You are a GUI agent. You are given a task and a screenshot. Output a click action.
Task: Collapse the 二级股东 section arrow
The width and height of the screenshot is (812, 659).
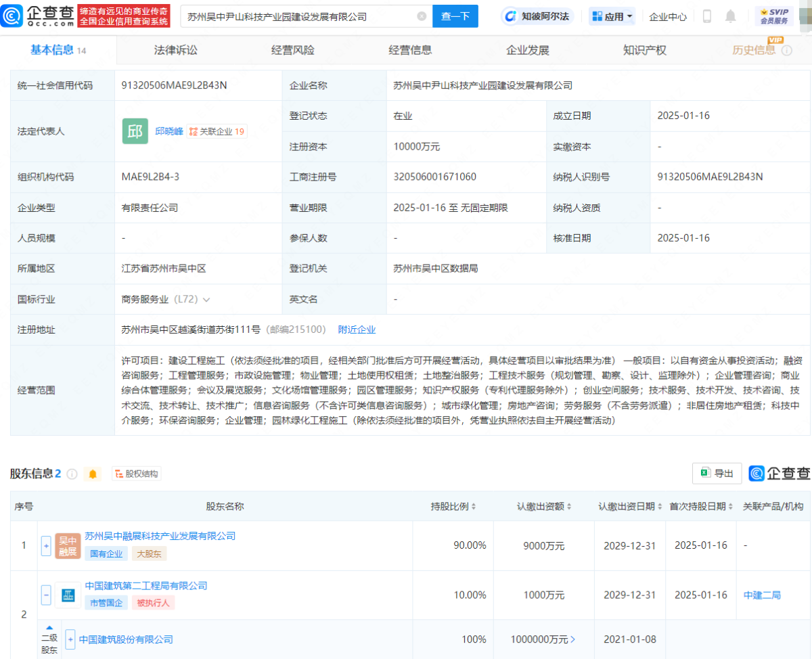click(x=49, y=627)
